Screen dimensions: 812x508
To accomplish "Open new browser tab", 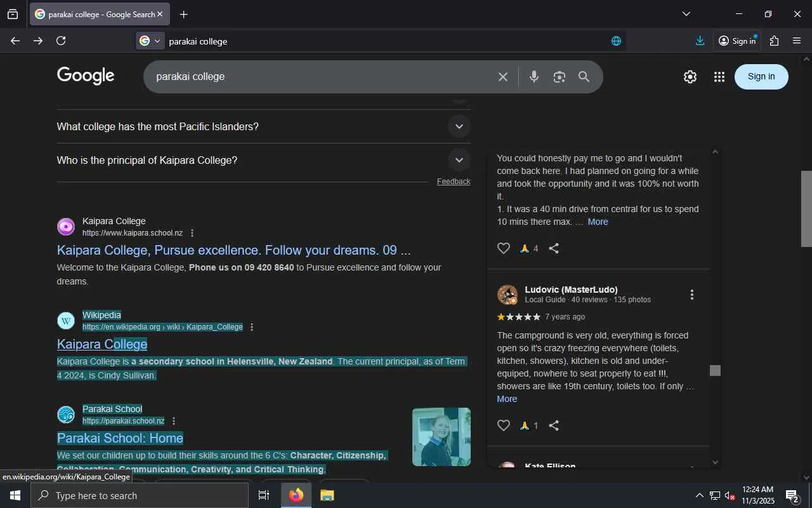I will [x=183, y=14].
